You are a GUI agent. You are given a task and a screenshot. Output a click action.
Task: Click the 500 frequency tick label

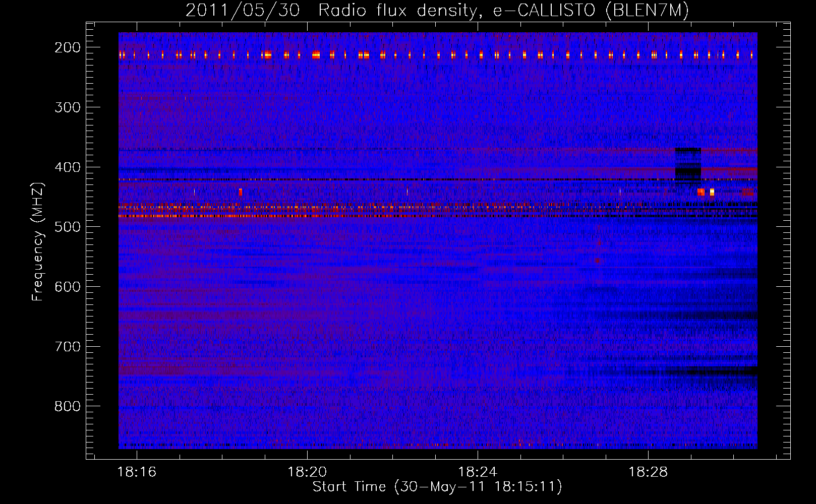68,227
